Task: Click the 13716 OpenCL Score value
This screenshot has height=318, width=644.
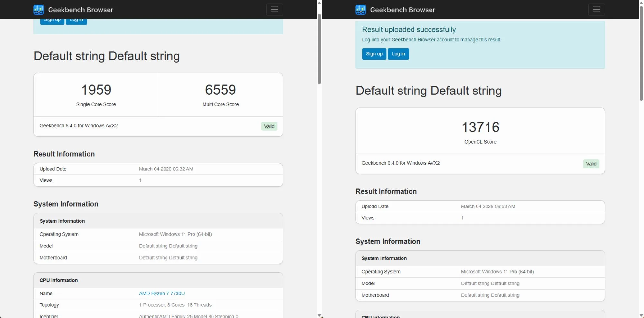Action: coord(480,127)
